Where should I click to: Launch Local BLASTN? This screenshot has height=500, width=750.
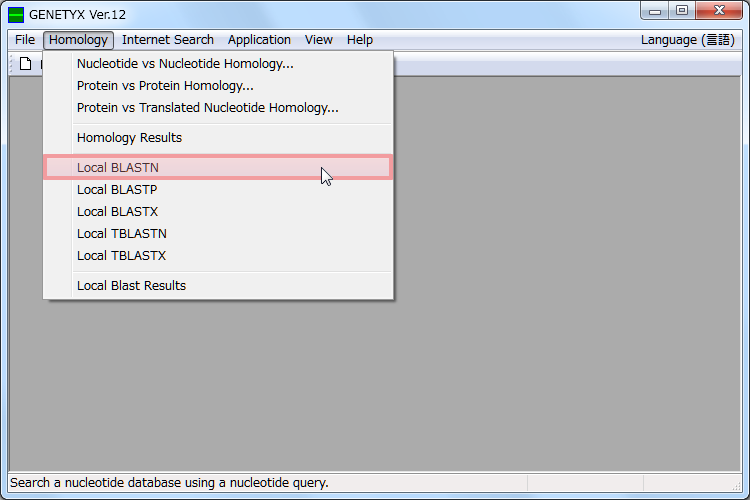218,167
